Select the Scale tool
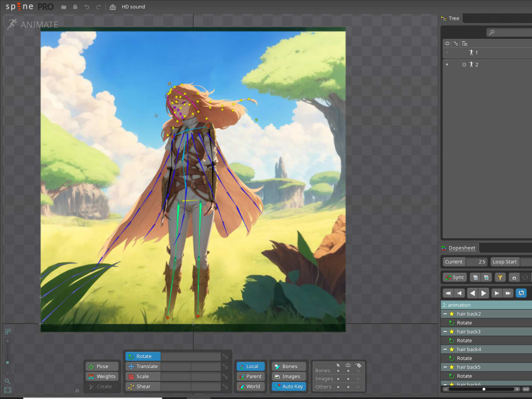Screen dimensions: 532x399 [142, 376]
